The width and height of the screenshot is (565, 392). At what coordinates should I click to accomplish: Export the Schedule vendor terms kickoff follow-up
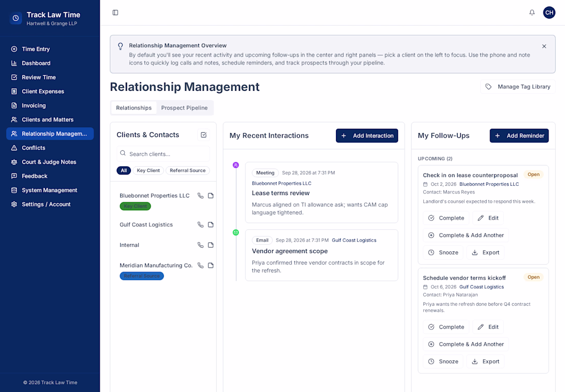click(485, 362)
